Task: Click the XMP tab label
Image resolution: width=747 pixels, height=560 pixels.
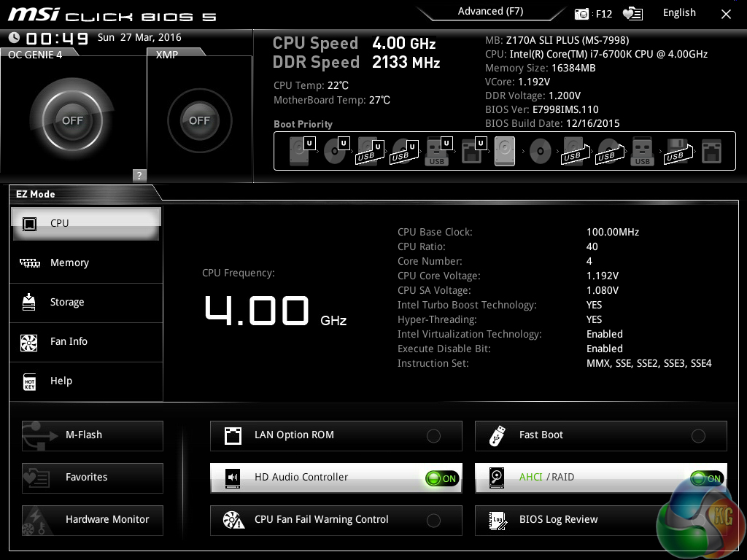Action: click(167, 55)
